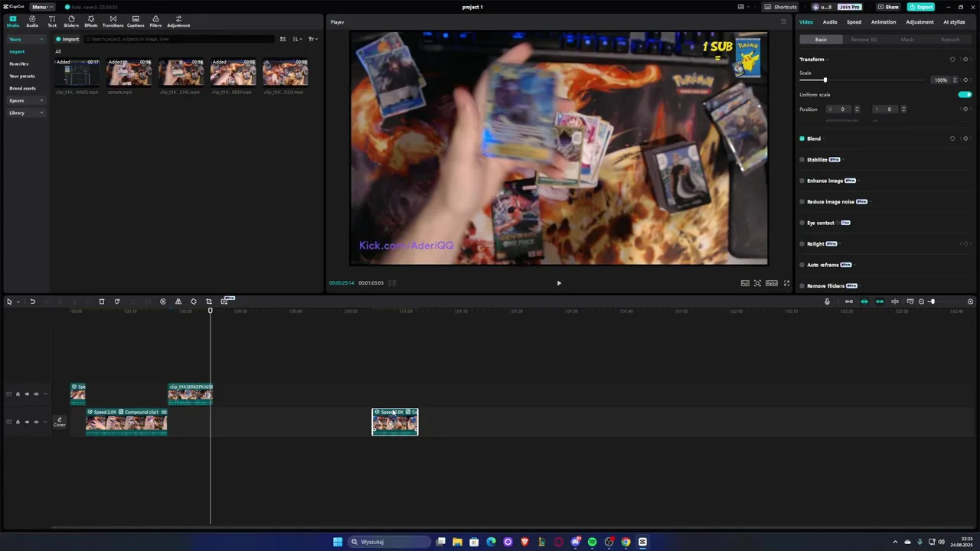Open the Adjustment panel in top toolbar
980x551 pixels.
[178, 21]
